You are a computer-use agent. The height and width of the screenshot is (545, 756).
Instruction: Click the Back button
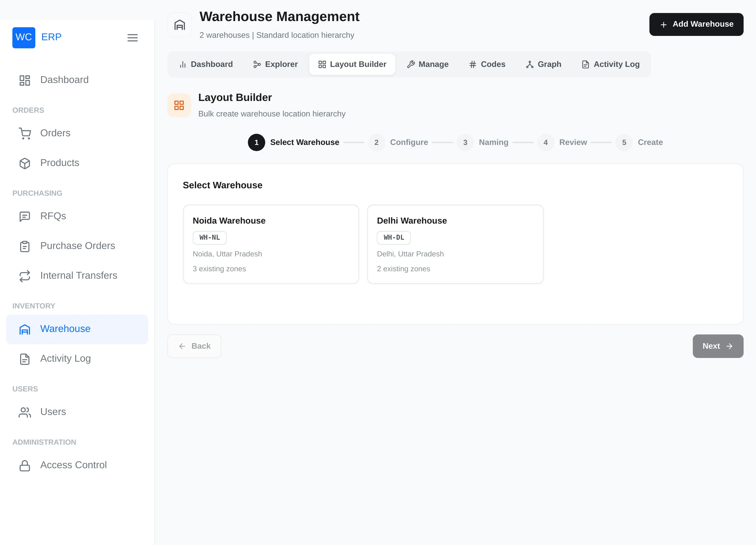(194, 346)
